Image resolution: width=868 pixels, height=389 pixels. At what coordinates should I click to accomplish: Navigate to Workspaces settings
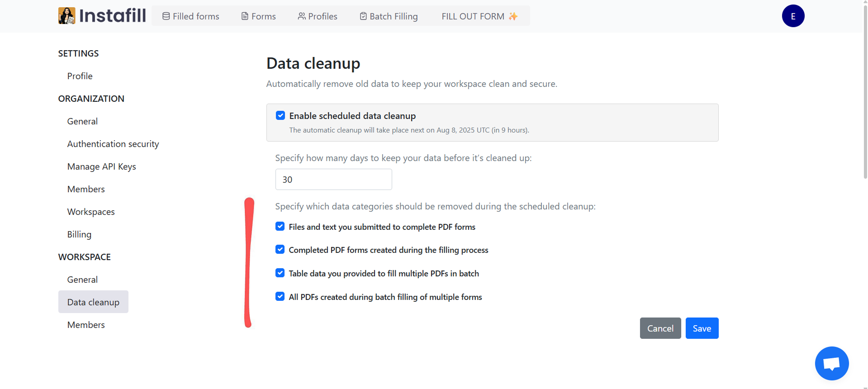(90, 211)
